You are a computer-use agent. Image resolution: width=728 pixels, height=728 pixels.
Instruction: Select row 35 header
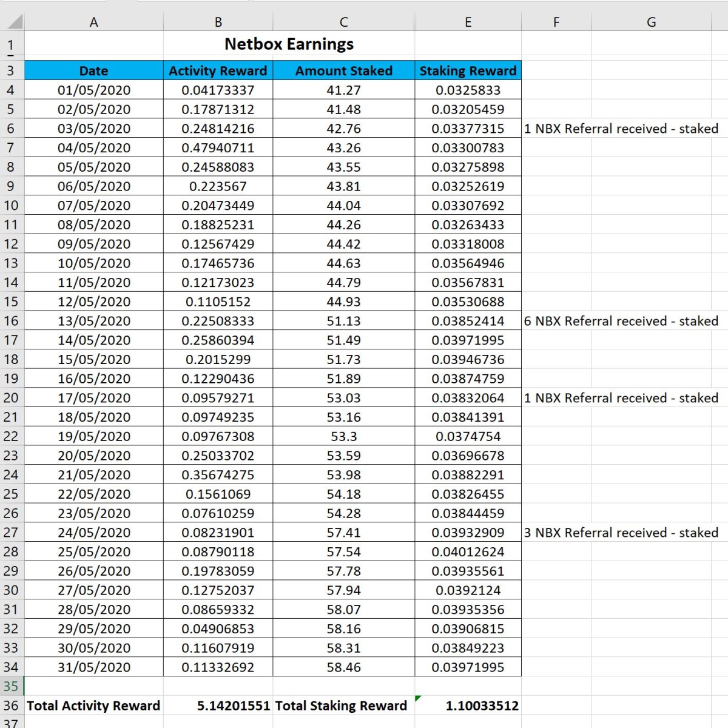point(12,686)
